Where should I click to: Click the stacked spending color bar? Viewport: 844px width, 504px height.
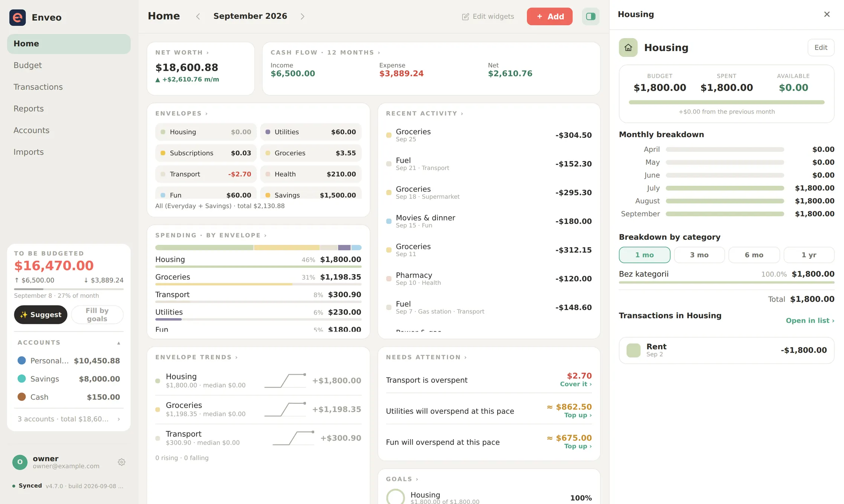point(258,248)
